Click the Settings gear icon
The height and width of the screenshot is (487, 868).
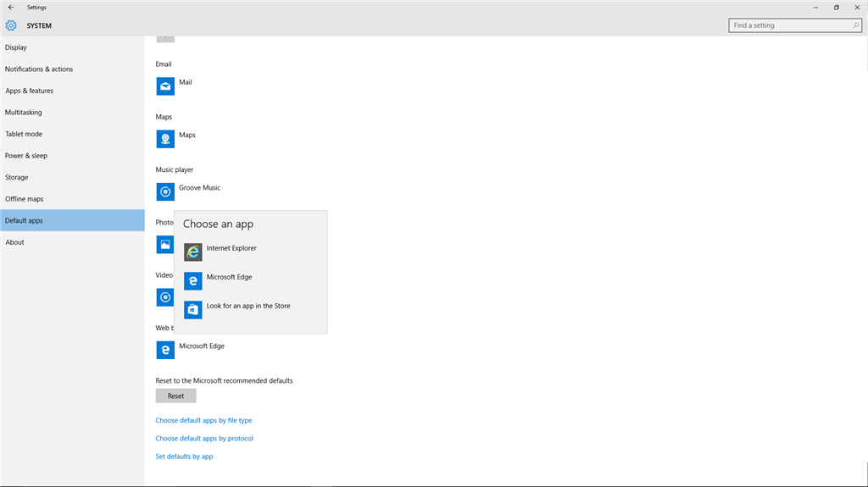coord(11,25)
